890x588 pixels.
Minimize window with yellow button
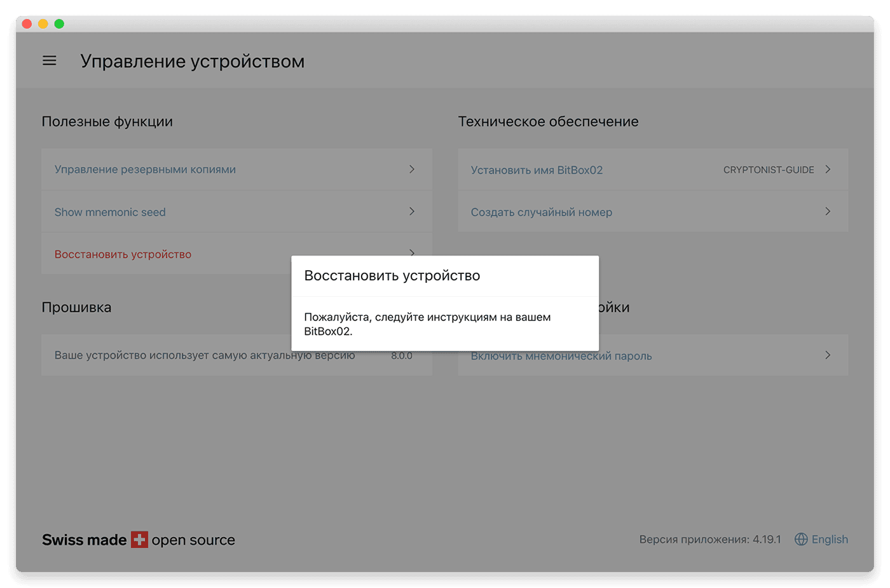pos(43,24)
